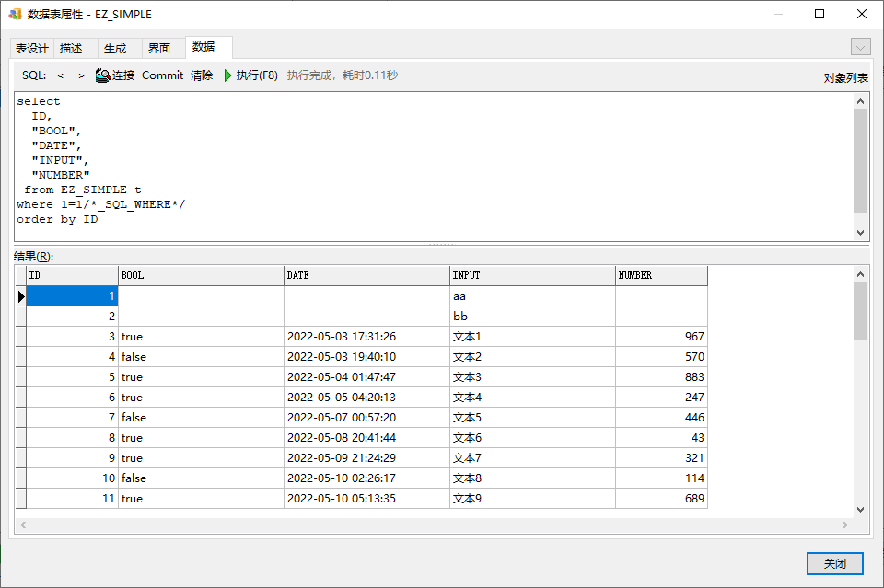Click the 关闭 button

(x=834, y=563)
